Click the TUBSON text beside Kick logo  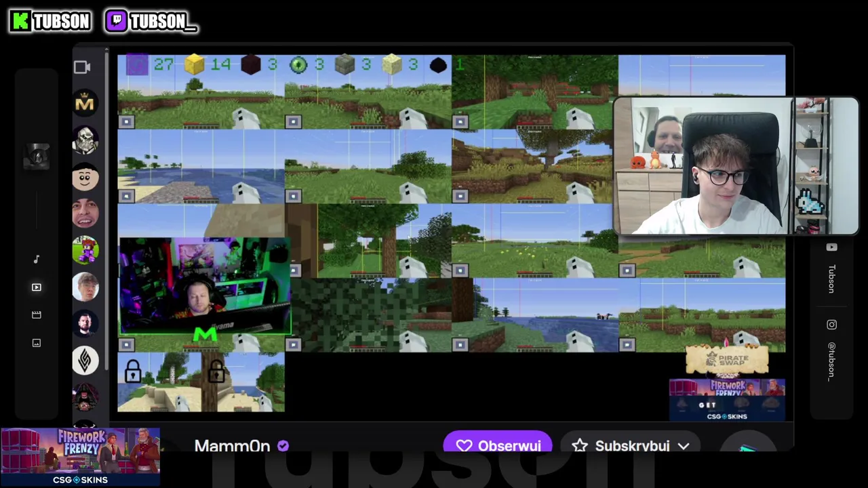click(x=62, y=22)
